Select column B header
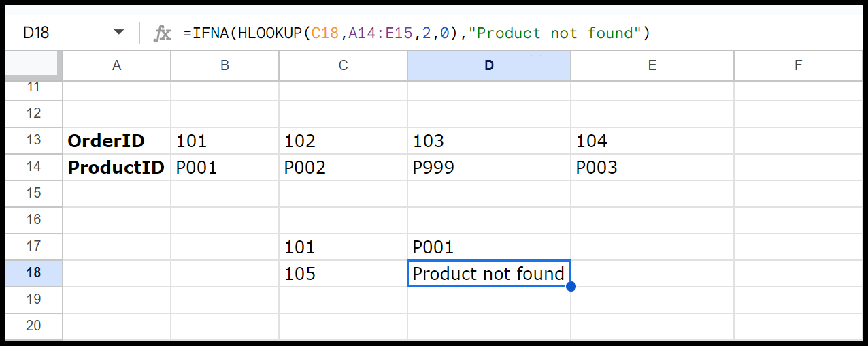 pyautogui.click(x=224, y=65)
